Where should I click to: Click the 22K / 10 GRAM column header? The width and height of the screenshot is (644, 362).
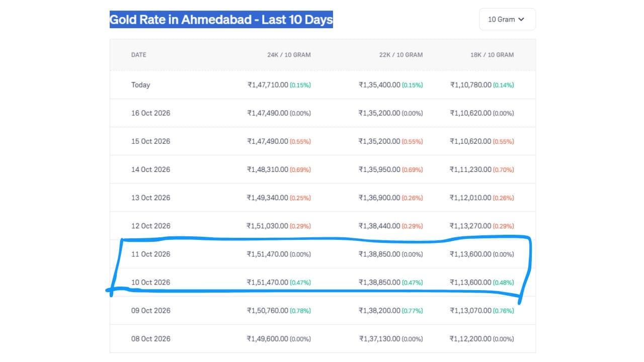click(401, 55)
